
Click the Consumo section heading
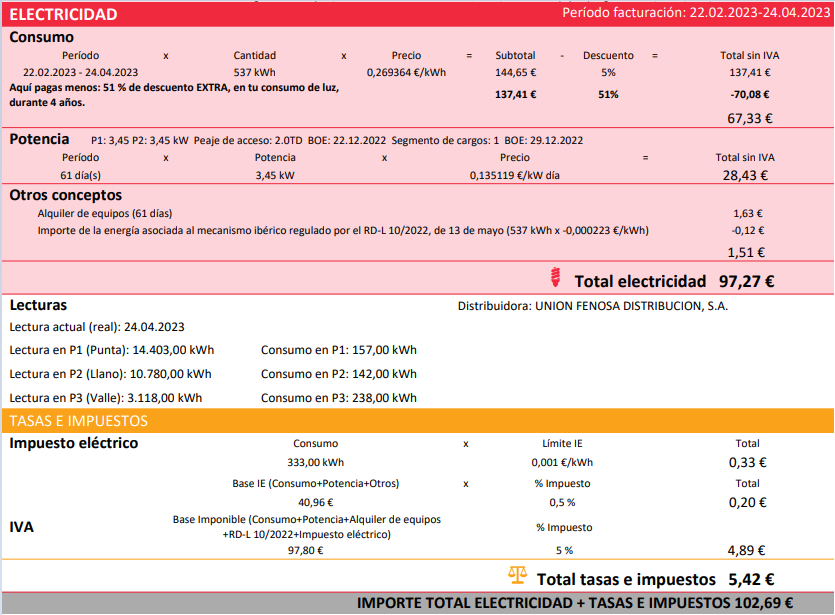pos(42,37)
